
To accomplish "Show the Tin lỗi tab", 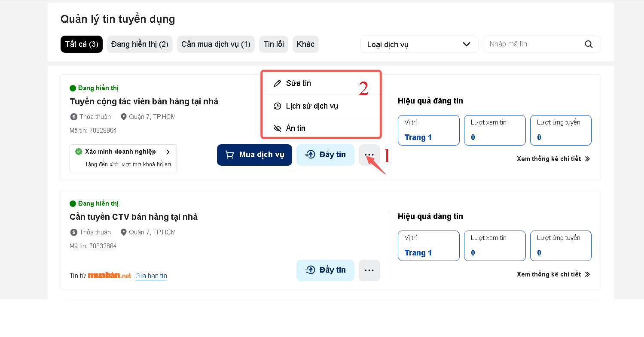I will 274,44.
